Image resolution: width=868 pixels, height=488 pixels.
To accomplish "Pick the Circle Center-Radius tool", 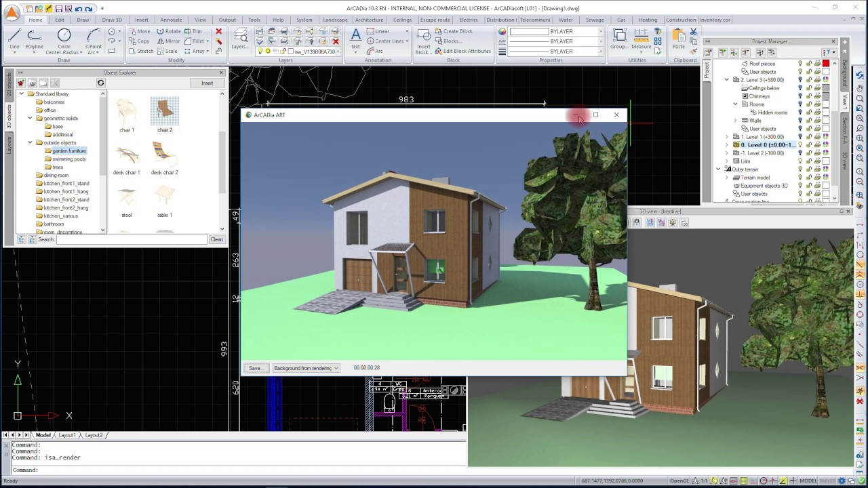I will point(64,41).
